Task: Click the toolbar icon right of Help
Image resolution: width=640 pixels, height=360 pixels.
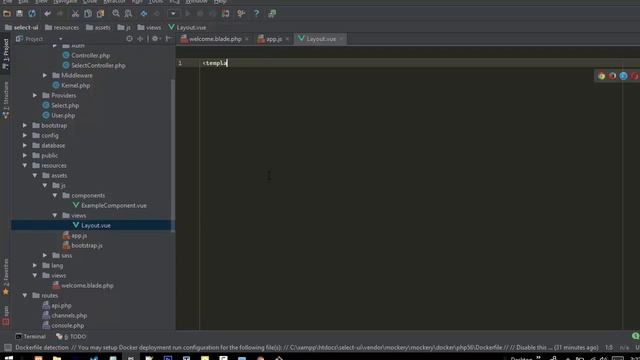Action: (272, 13)
